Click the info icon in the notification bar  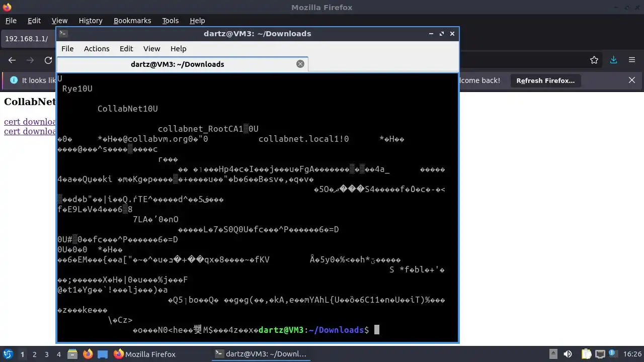(14, 80)
